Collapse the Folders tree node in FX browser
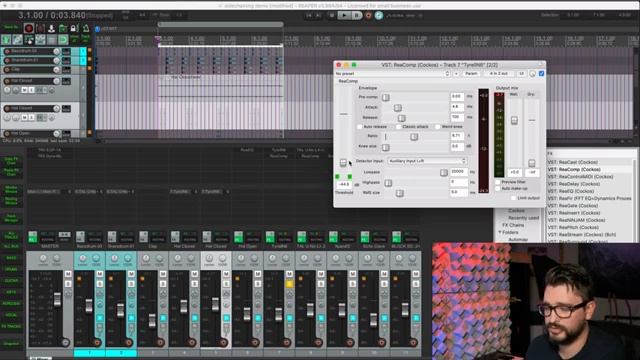 click(500, 232)
